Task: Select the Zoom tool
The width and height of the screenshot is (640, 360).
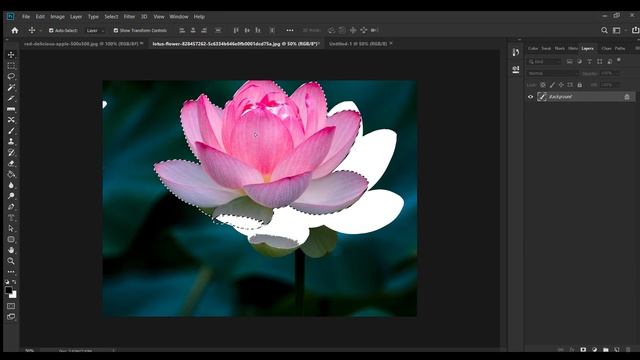Action: [x=11, y=261]
